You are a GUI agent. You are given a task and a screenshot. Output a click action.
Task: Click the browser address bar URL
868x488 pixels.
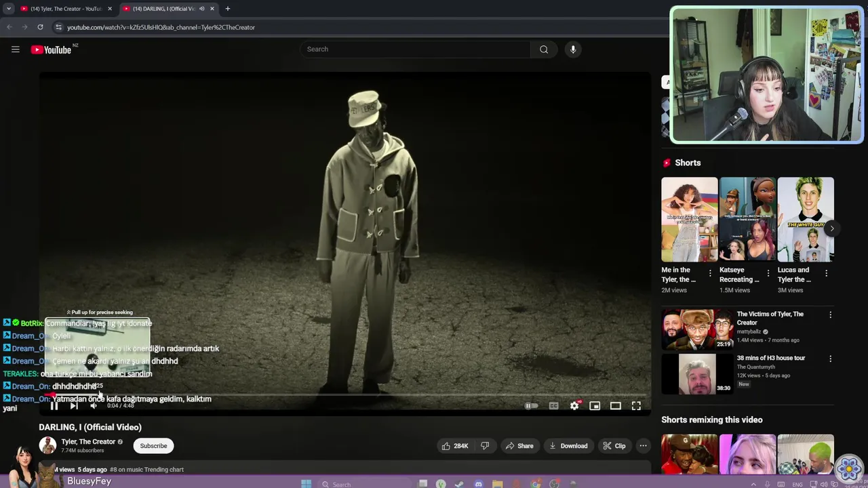[x=161, y=27]
